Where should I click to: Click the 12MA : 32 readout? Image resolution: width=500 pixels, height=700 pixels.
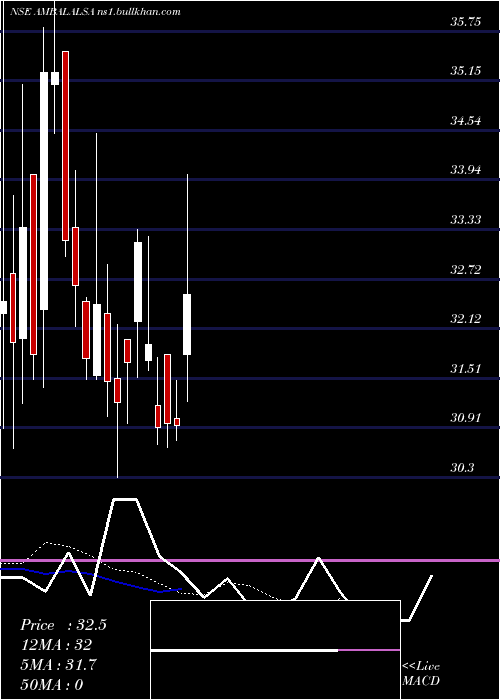pos(56,645)
